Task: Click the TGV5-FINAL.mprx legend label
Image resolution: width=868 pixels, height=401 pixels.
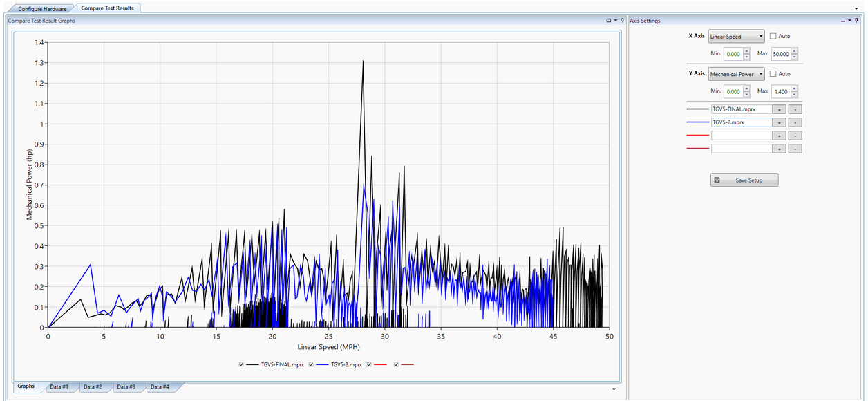Action: click(283, 364)
